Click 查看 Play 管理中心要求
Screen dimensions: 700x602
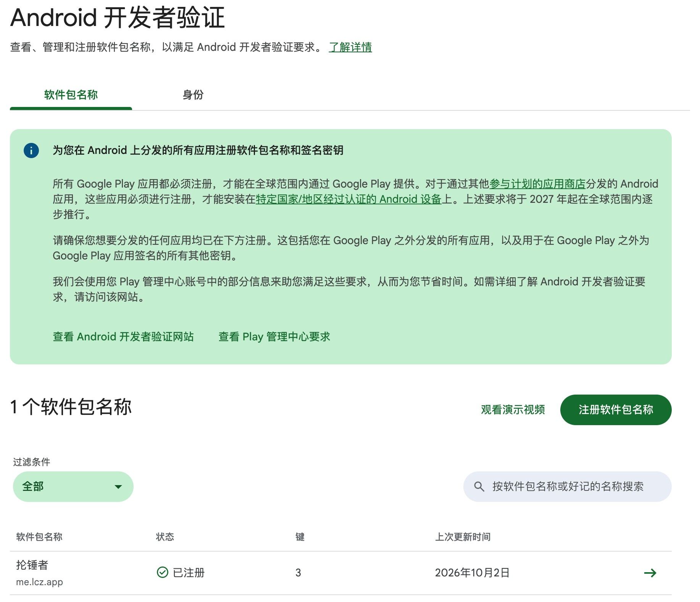[274, 337]
